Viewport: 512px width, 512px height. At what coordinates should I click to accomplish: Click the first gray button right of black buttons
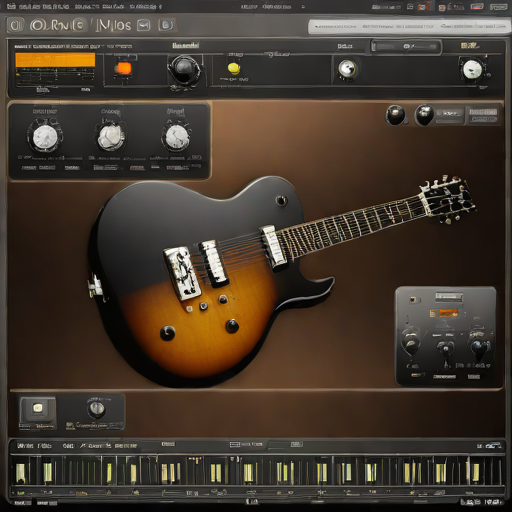(450, 115)
